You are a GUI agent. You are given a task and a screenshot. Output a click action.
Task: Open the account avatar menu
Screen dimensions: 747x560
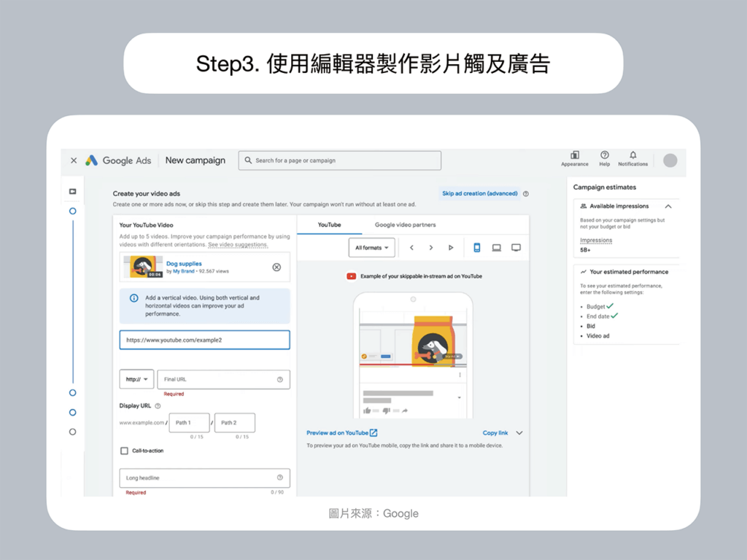click(670, 160)
